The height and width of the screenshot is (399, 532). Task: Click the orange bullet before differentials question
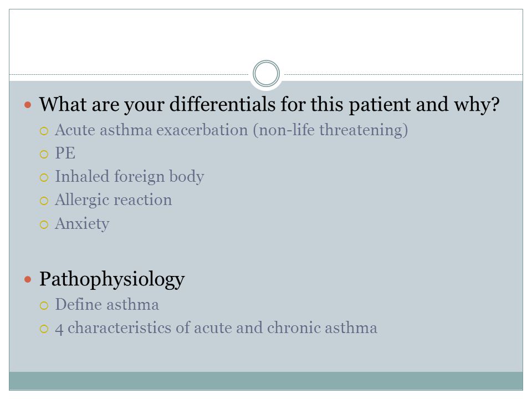28,105
